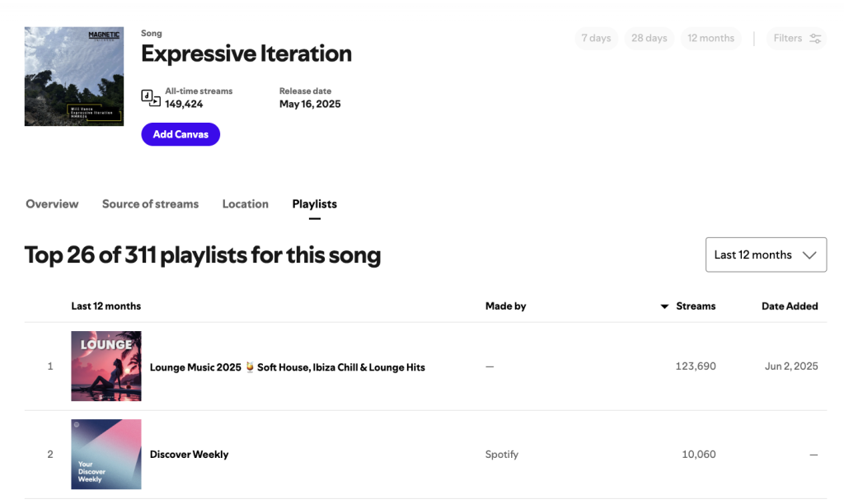Viewport: 844px width, 504px height.
Task: Click the Filters sliders icon
Action: pyautogui.click(x=815, y=39)
